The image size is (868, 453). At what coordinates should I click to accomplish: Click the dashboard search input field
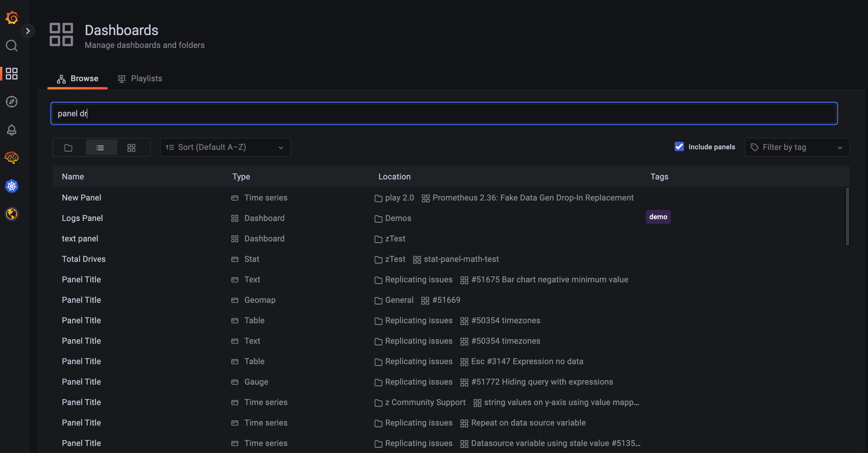pos(444,113)
